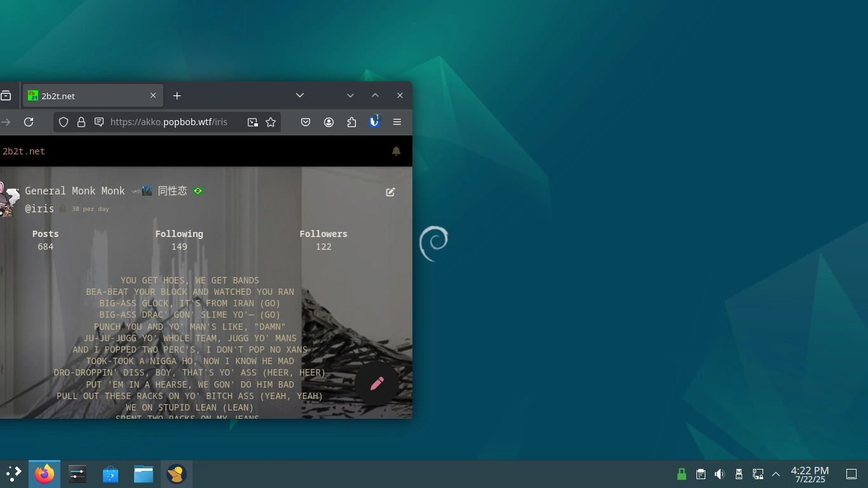Open the Firefox extensions puzzle icon
The height and width of the screenshot is (488, 868).
coord(351,122)
